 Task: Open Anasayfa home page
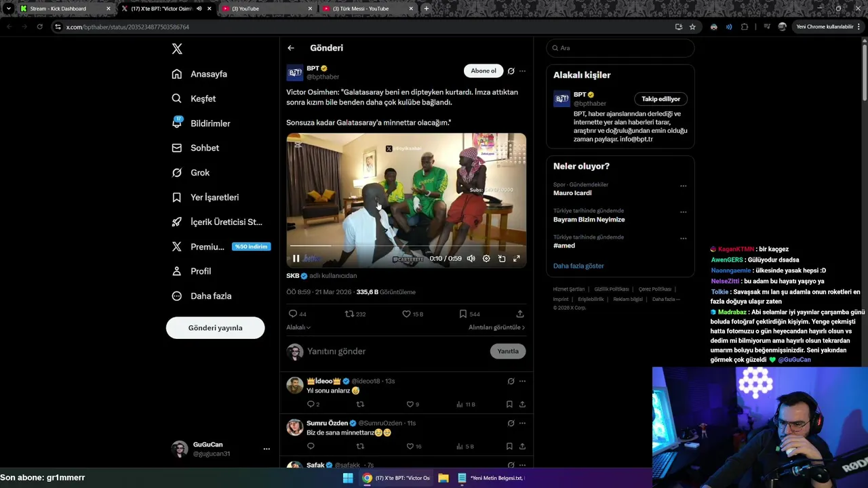tap(199, 74)
